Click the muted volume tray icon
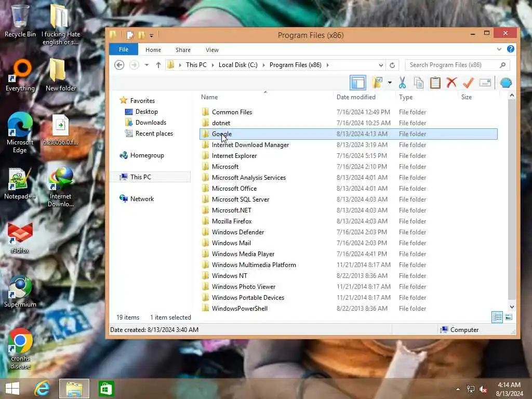Viewport: 532px width, 399px height. [x=483, y=389]
